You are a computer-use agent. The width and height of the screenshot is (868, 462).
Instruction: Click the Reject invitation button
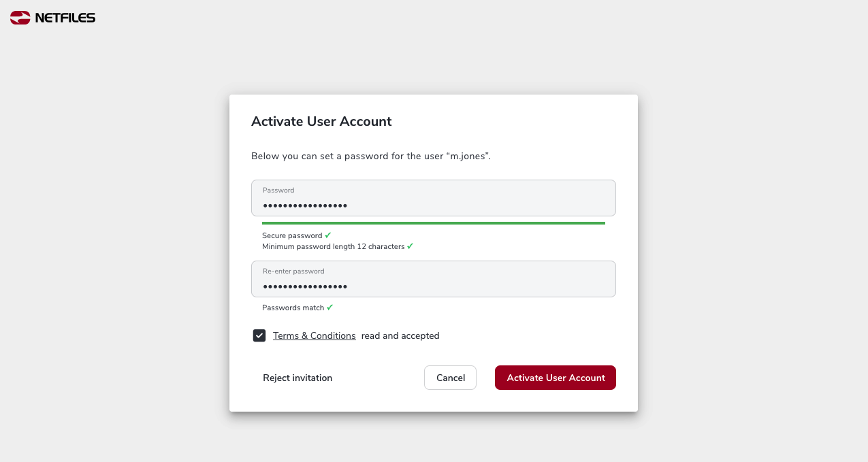tap(298, 378)
